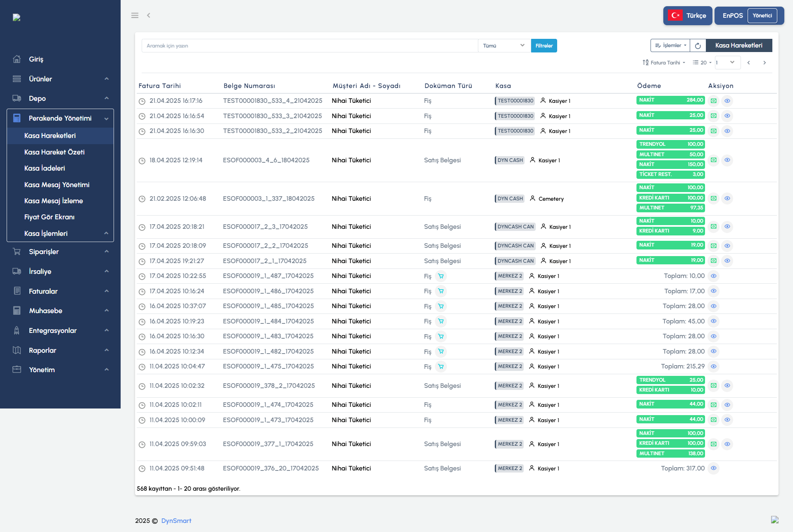Click cart icon for ESOF000019_1_487_17042025 row
The image size is (793, 532).
pyautogui.click(x=441, y=276)
